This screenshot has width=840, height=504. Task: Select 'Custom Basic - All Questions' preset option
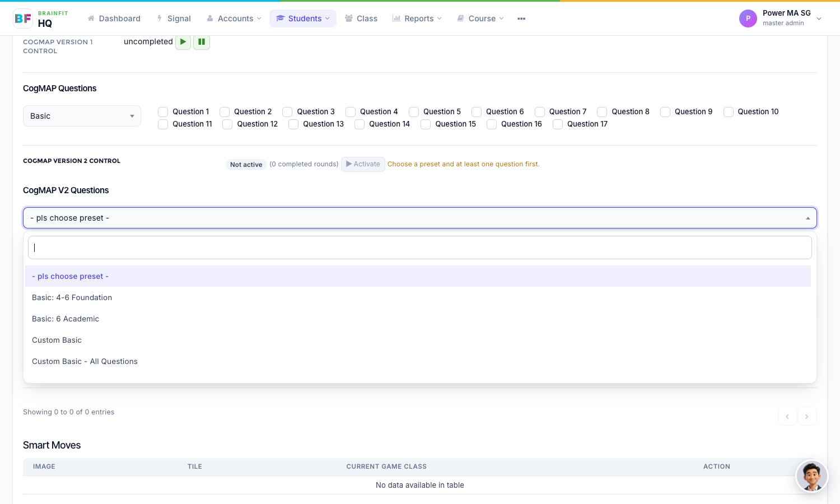point(418,361)
